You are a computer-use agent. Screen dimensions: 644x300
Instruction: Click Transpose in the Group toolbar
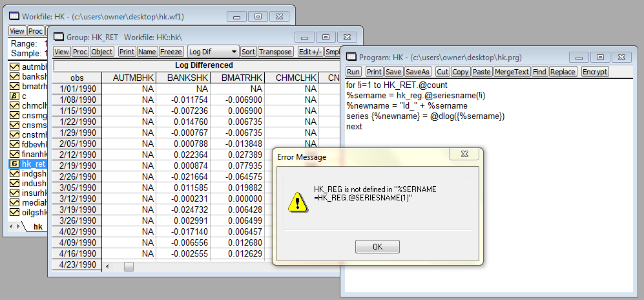coord(275,52)
